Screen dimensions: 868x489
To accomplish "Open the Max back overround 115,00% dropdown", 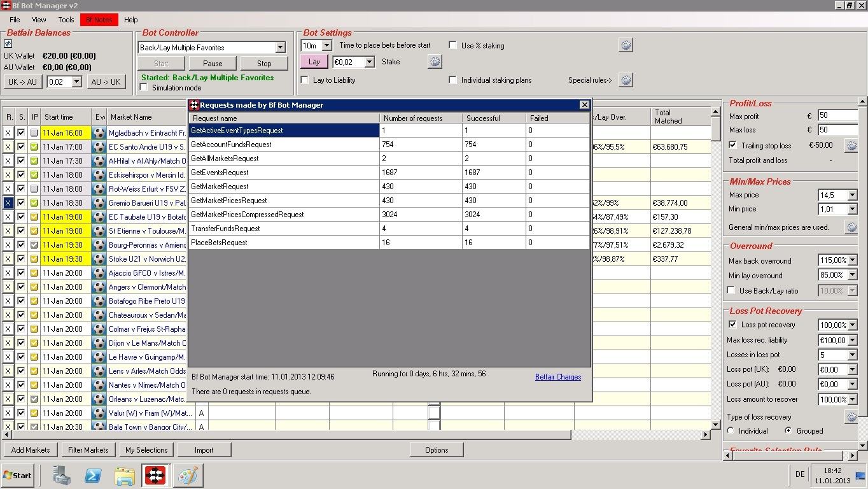I will point(853,260).
